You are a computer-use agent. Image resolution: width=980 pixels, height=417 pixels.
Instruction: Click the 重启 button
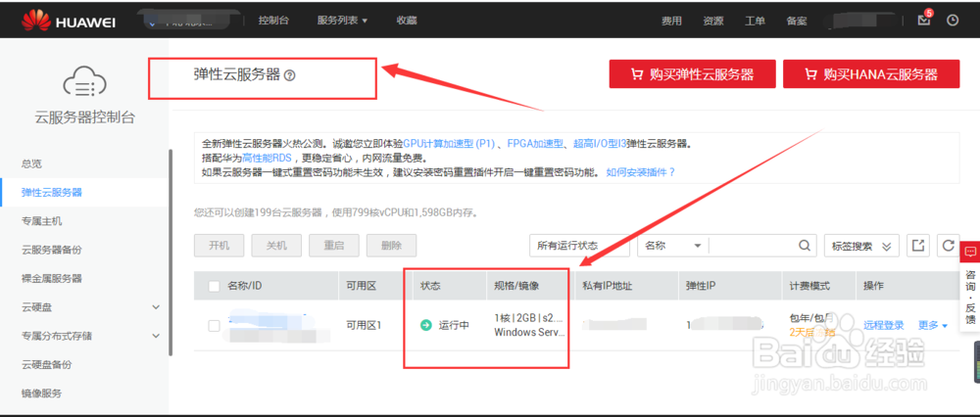pos(334,246)
